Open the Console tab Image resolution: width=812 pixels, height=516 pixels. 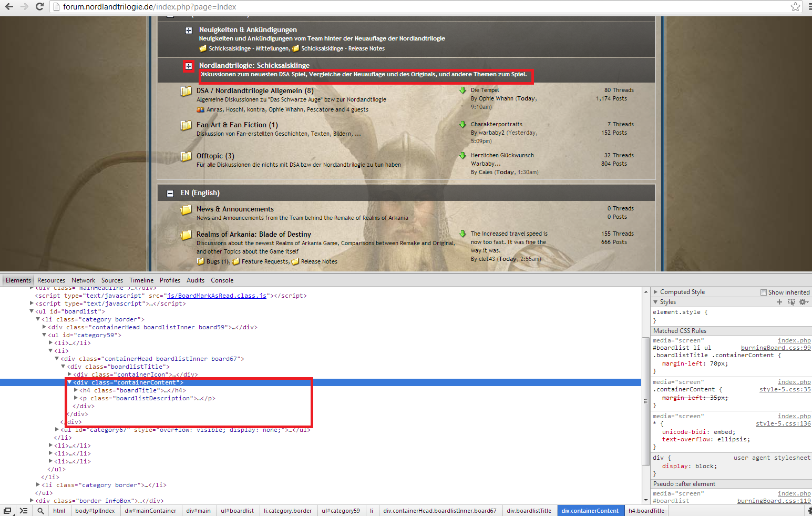pos(222,280)
